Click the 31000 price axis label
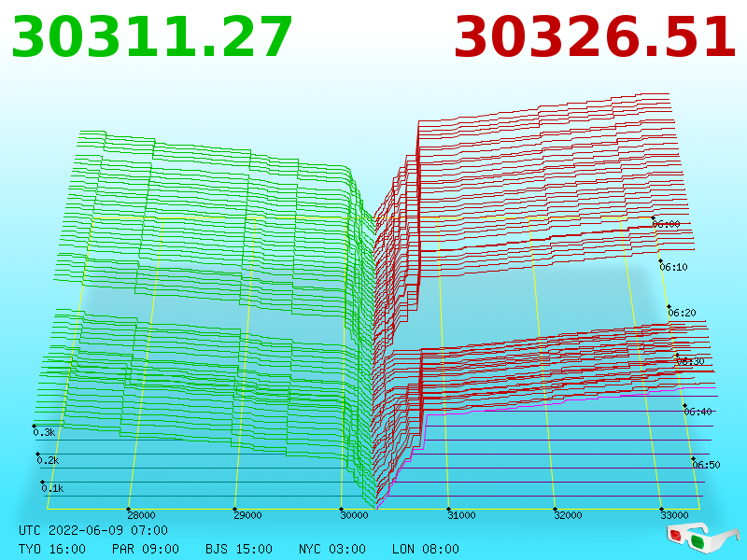The height and width of the screenshot is (560, 747). (461, 515)
